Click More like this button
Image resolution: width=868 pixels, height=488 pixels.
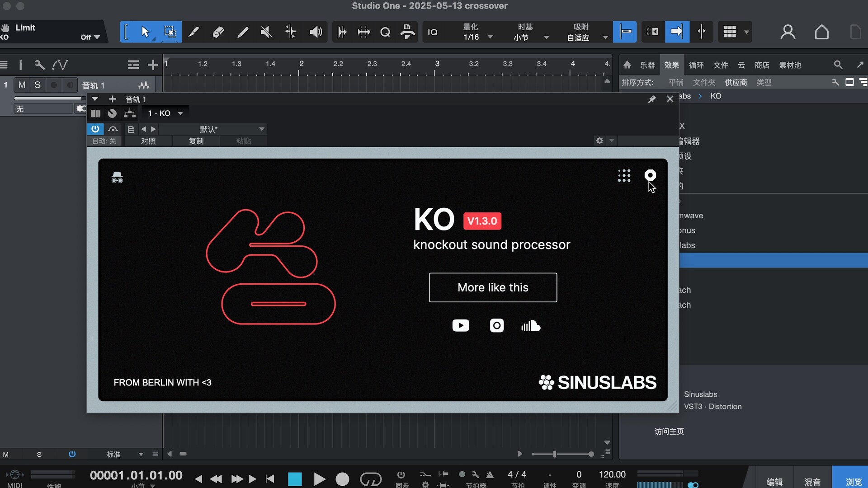[493, 287]
